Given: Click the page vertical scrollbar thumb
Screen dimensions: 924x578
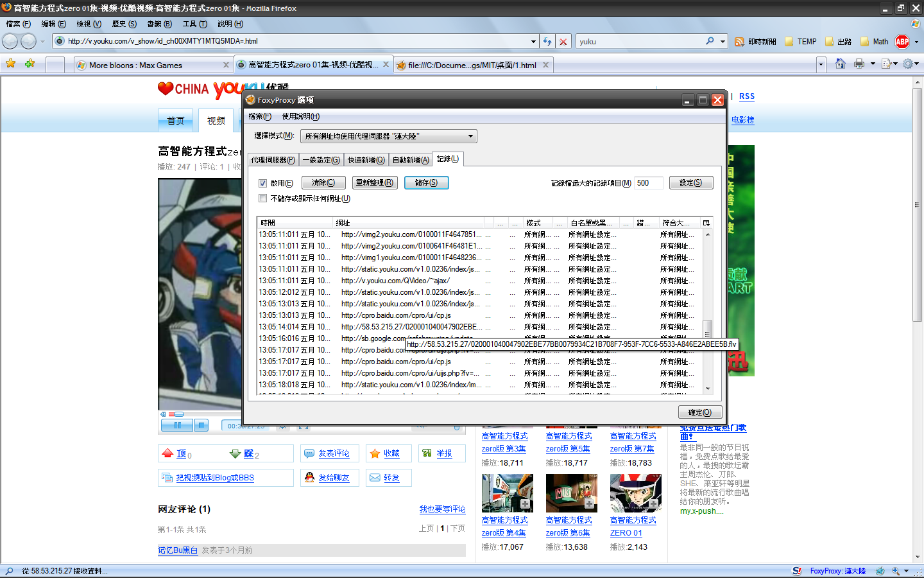Looking at the screenshot, I should (x=918, y=205).
